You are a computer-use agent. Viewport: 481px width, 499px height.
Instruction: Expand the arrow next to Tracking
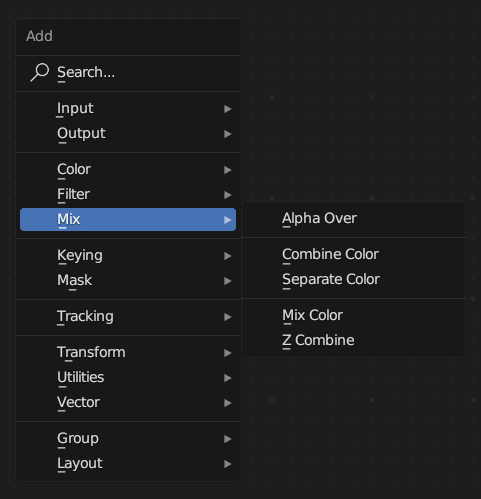[228, 317]
